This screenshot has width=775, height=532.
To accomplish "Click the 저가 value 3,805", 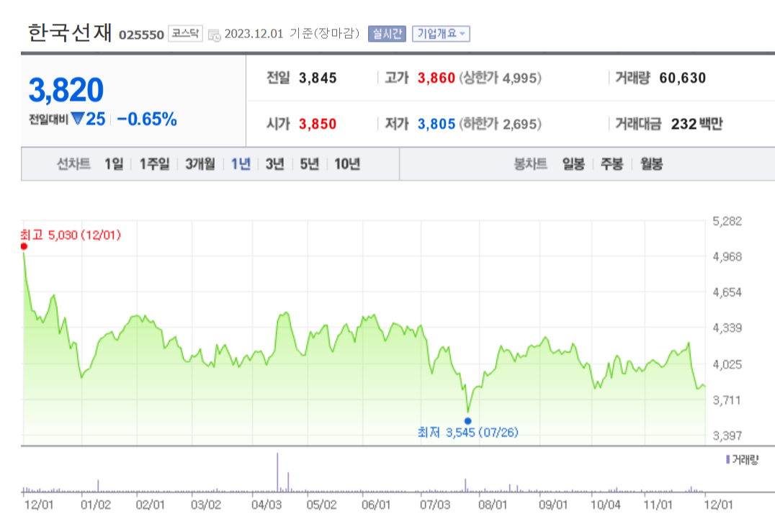I will [436, 124].
